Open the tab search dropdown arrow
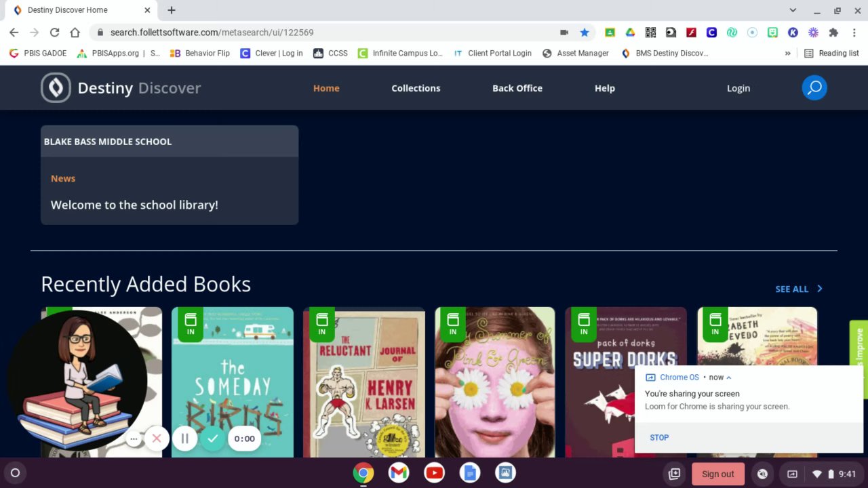Screen dimensions: 868x488 click(793, 10)
